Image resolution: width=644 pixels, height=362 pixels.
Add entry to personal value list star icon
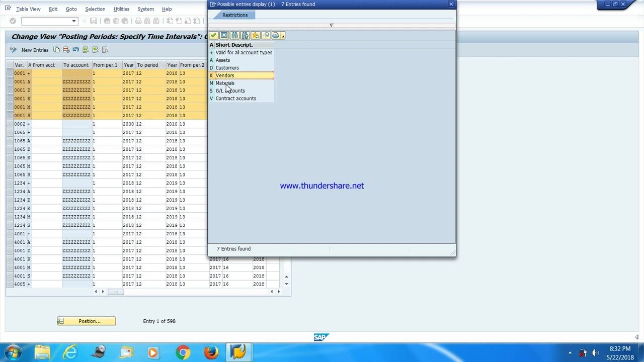tap(256, 35)
